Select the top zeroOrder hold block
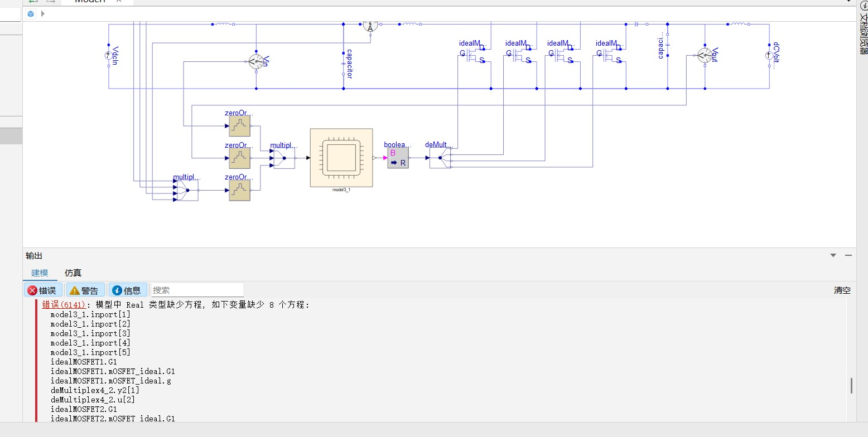This screenshot has width=868, height=437. pyautogui.click(x=240, y=125)
